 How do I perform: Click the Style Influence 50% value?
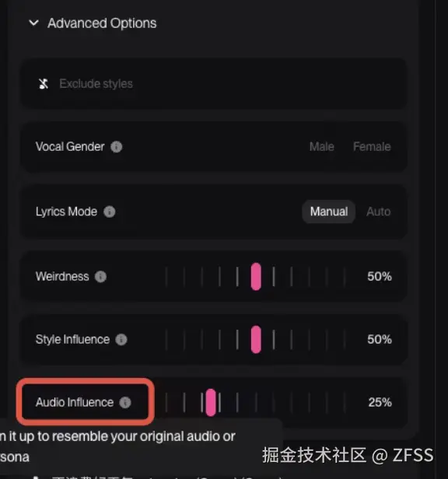click(380, 339)
